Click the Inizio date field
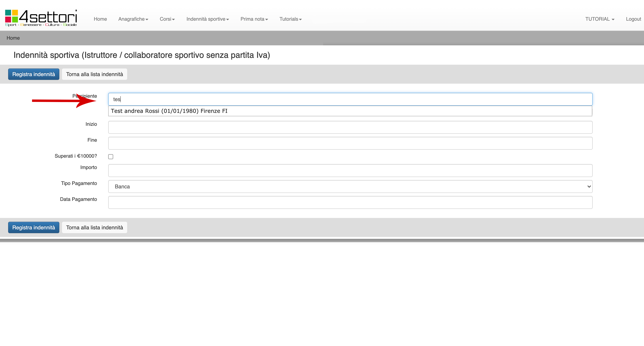 (x=350, y=127)
